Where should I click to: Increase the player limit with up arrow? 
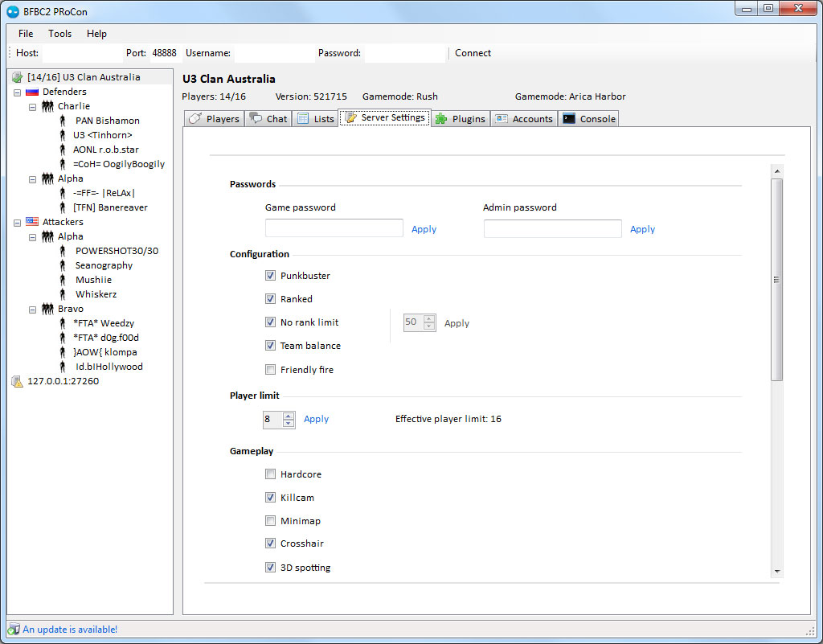coord(289,416)
